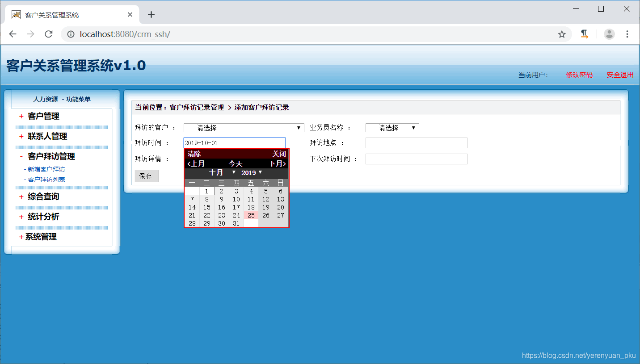Select day 4 in the calendar
The width and height of the screenshot is (640, 364).
[251, 191]
